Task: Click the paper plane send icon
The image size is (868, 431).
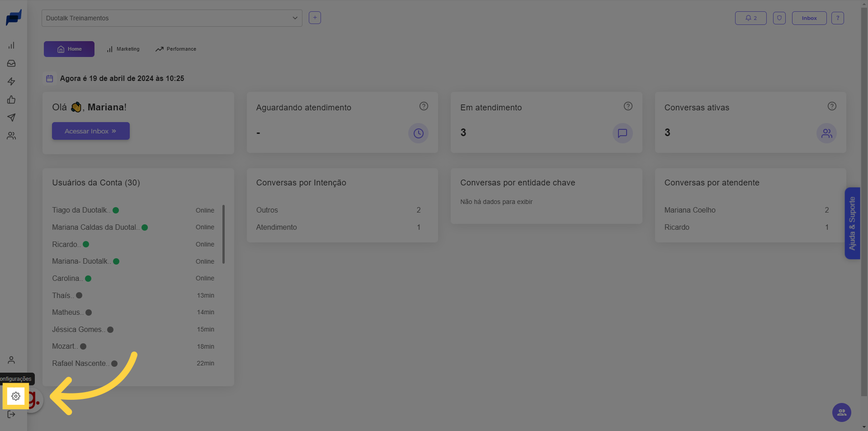Action: point(11,118)
